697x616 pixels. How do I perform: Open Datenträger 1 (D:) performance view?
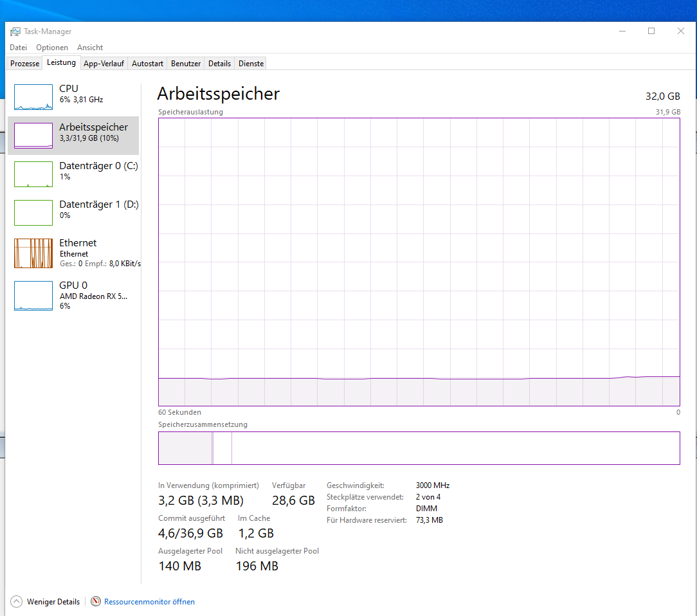(73, 212)
